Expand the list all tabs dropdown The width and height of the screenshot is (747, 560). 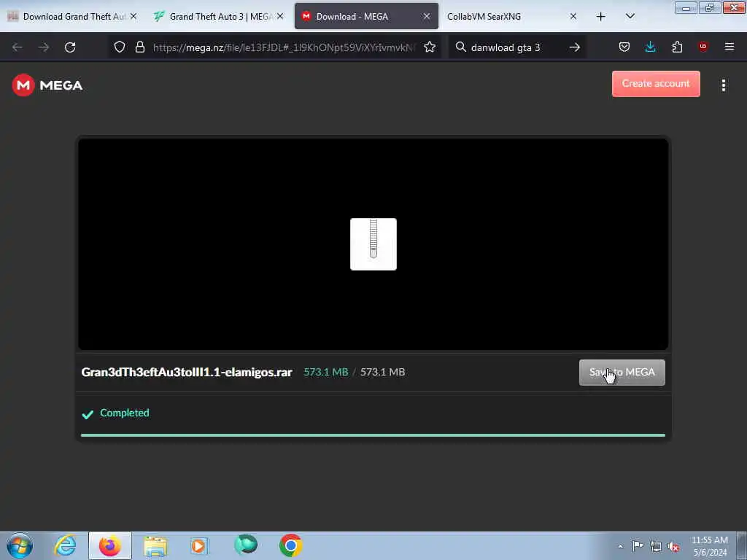pyautogui.click(x=630, y=17)
